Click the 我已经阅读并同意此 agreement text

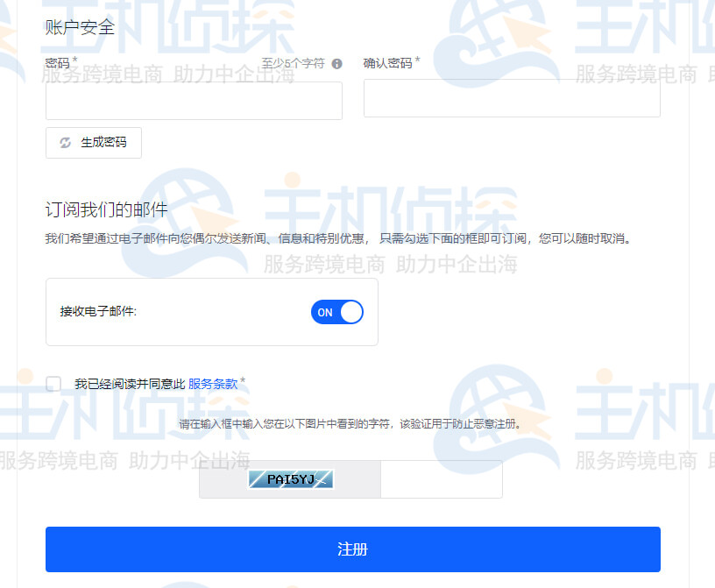coord(130,384)
